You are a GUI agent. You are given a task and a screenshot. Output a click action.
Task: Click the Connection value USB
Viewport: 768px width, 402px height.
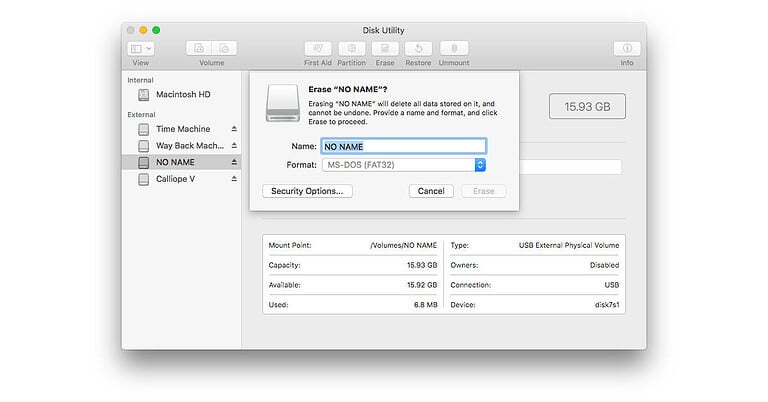point(612,285)
